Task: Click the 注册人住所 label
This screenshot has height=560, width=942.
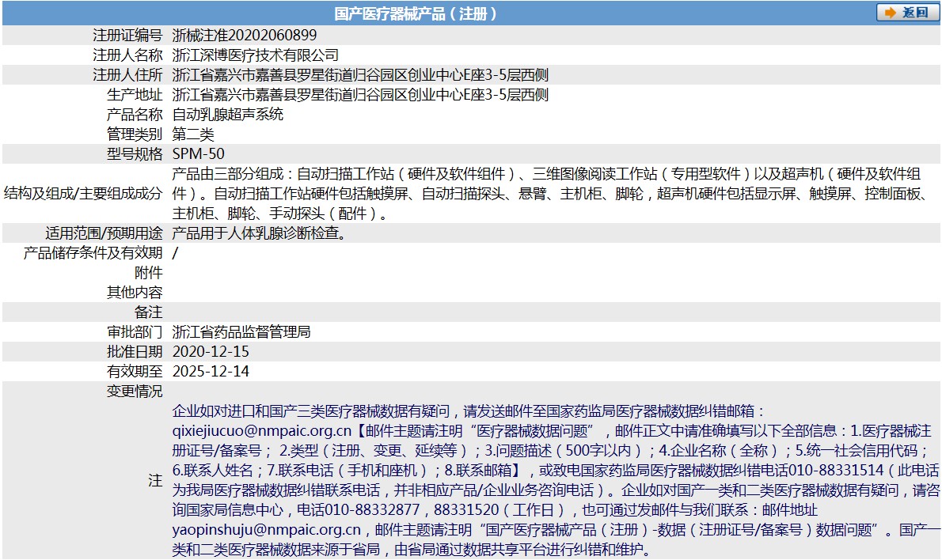Action: [127, 75]
